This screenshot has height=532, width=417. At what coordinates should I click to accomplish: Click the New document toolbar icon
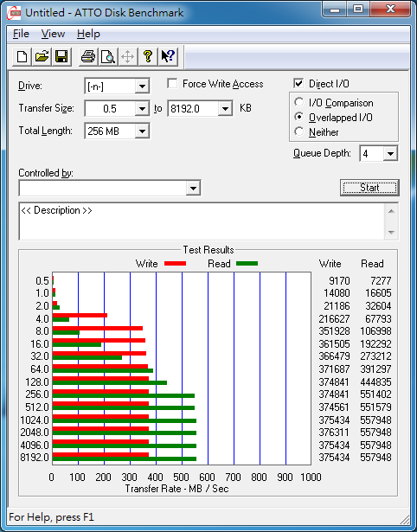(22, 56)
